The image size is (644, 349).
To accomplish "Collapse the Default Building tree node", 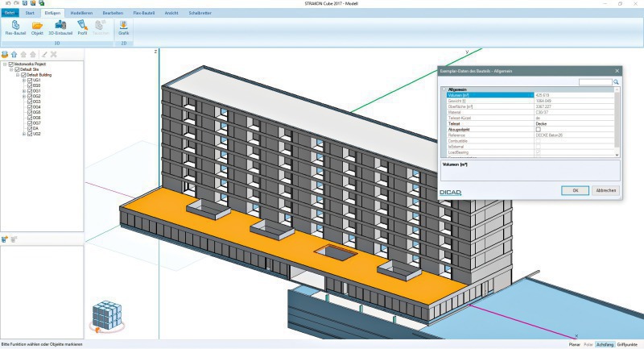I will click(x=18, y=75).
